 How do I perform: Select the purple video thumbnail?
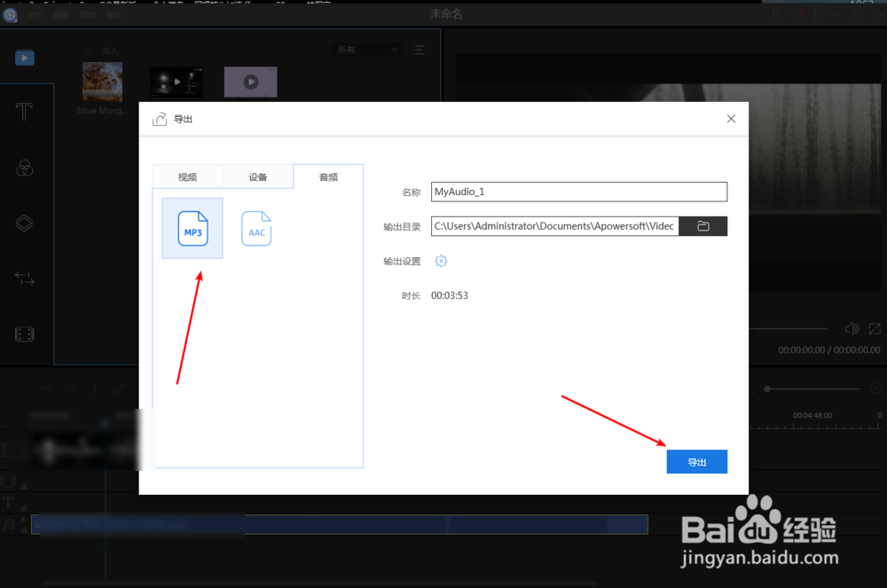click(x=251, y=82)
